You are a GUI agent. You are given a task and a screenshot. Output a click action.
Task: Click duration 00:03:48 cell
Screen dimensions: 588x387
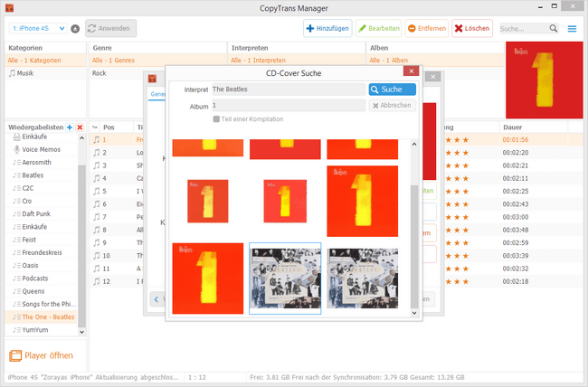click(x=516, y=230)
